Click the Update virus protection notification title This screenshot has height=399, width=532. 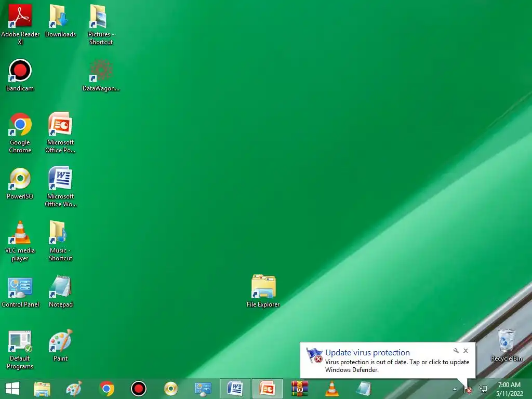click(367, 353)
